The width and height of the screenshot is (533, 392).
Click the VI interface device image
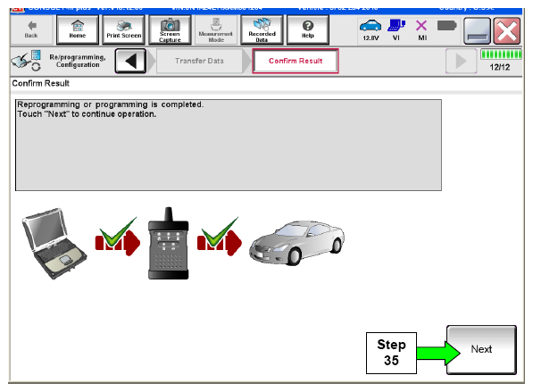click(x=168, y=244)
